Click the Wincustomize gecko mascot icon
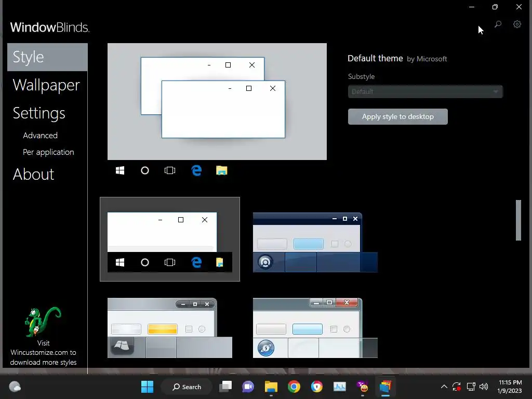This screenshot has width=532, height=399. coord(43,321)
